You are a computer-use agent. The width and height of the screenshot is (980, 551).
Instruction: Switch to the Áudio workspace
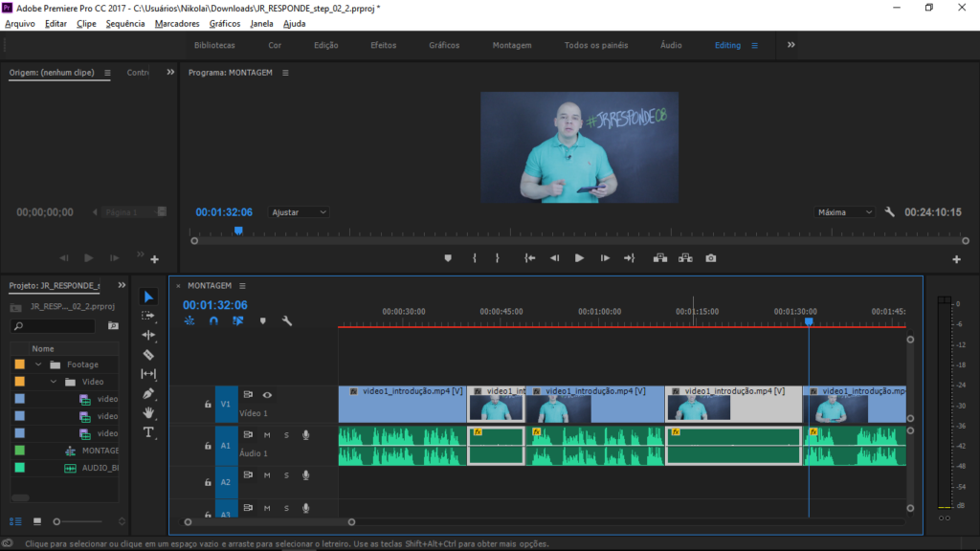click(671, 45)
